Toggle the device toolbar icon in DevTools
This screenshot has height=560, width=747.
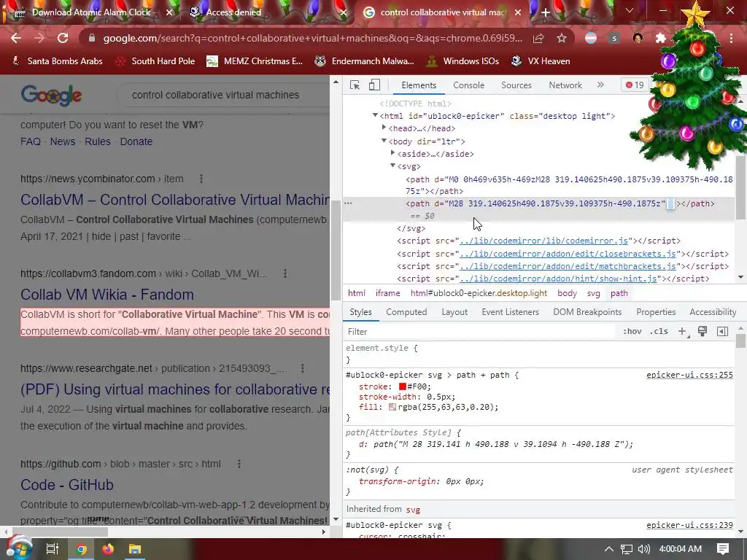374,85
